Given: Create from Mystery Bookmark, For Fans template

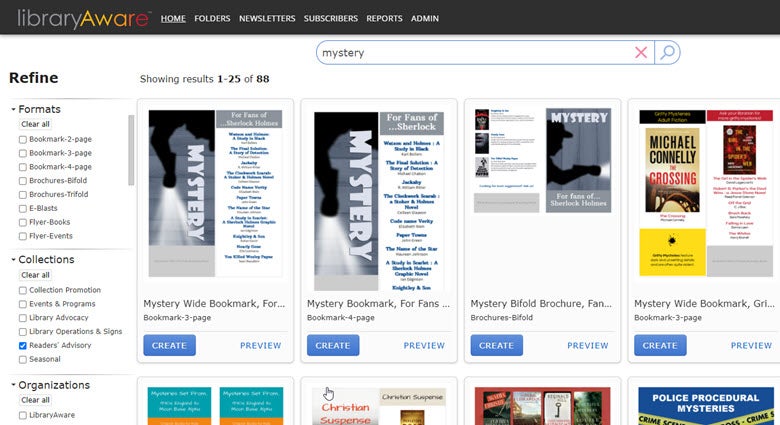Looking at the screenshot, I should [x=333, y=345].
